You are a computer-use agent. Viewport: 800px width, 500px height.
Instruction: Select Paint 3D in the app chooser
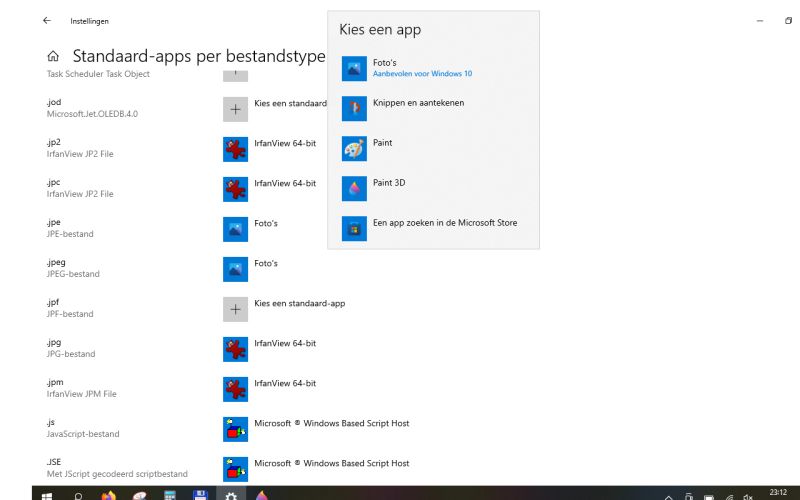point(433,188)
